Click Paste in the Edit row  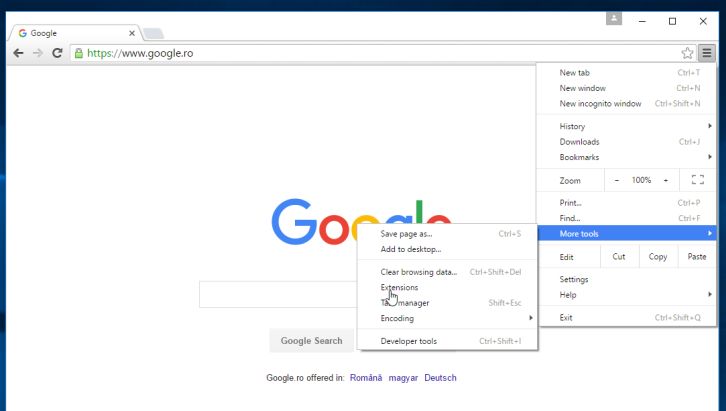pyautogui.click(x=697, y=256)
